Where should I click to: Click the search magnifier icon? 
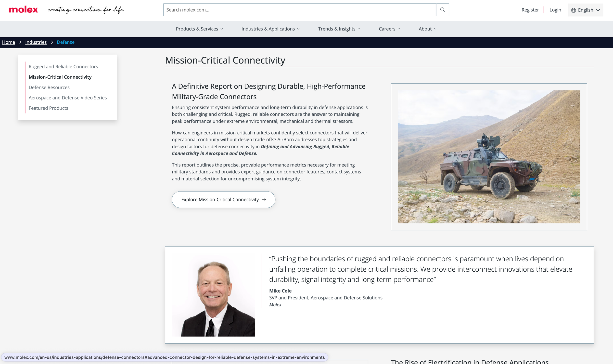(442, 10)
